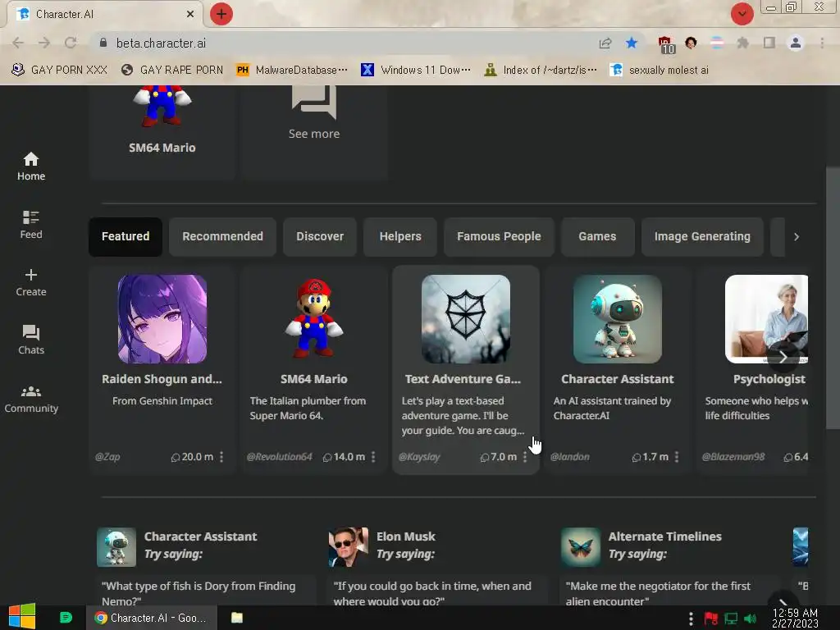Switch to the Helpers tab

[400, 236]
